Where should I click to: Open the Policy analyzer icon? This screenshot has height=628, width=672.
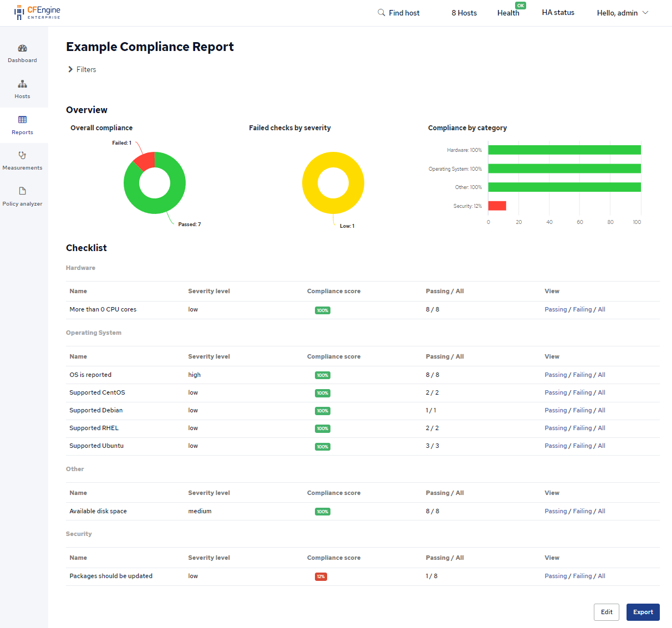pyautogui.click(x=22, y=191)
